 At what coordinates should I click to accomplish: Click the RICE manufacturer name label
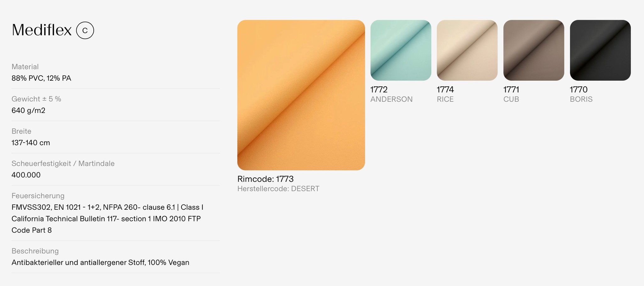445,99
